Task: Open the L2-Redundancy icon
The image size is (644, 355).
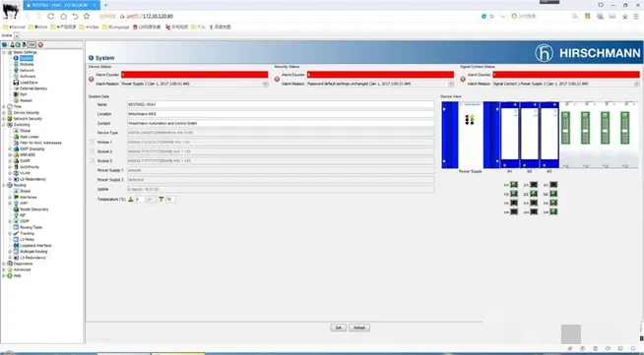Action: [x=16, y=179]
